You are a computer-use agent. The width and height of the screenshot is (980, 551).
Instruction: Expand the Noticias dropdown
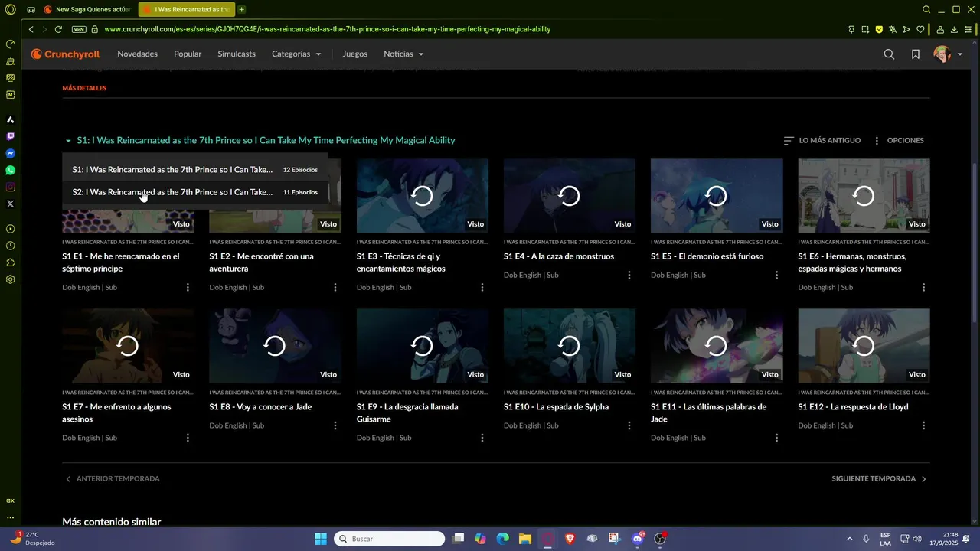(x=403, y=54)
